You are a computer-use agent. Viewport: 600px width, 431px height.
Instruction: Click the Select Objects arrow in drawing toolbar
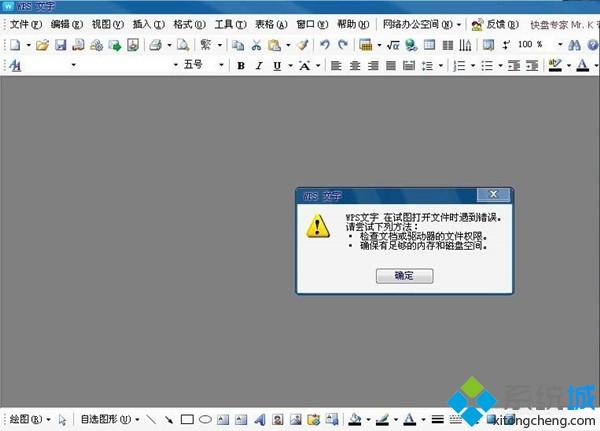coord(62,420)
